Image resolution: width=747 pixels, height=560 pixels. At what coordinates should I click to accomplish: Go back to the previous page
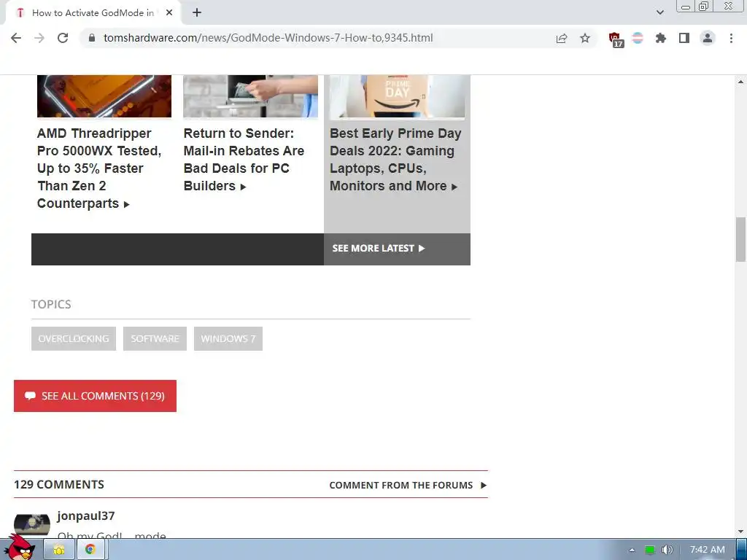16,38
